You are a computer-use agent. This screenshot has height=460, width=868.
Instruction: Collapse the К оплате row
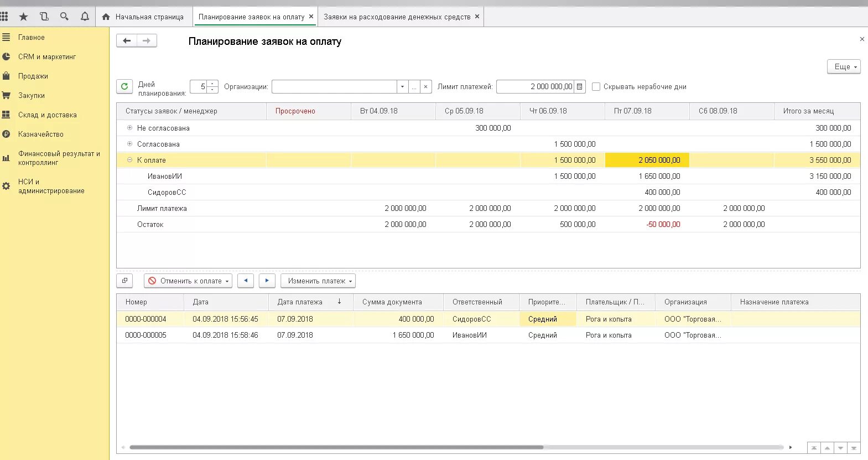click(x=130, y=160)
